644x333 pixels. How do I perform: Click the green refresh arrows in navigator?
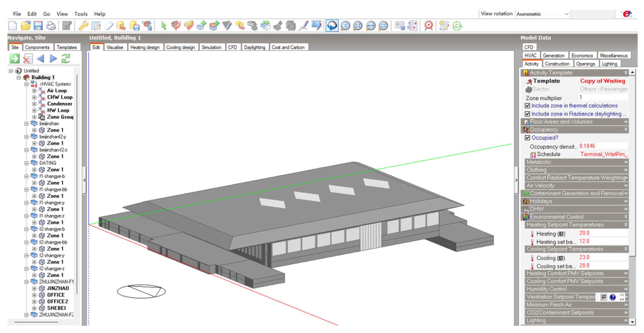(x=66, y=59)
